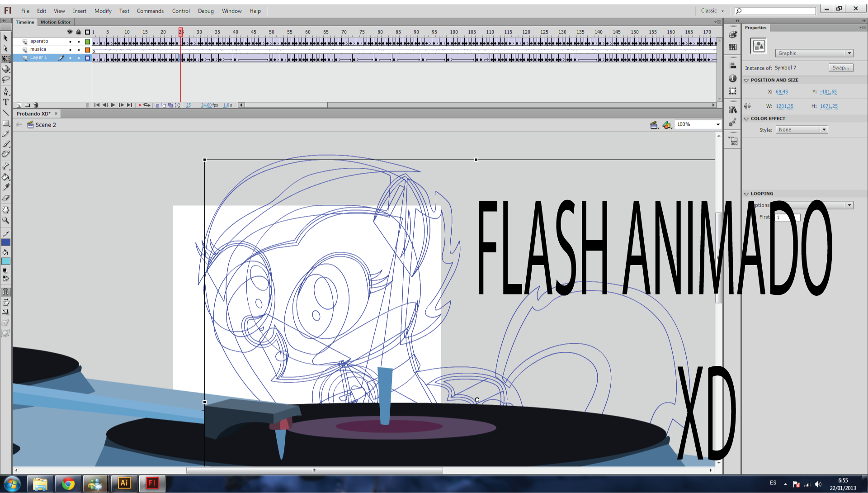The image size is (868, 493).
Task: Open the Control menu
Action: point(181,11)
